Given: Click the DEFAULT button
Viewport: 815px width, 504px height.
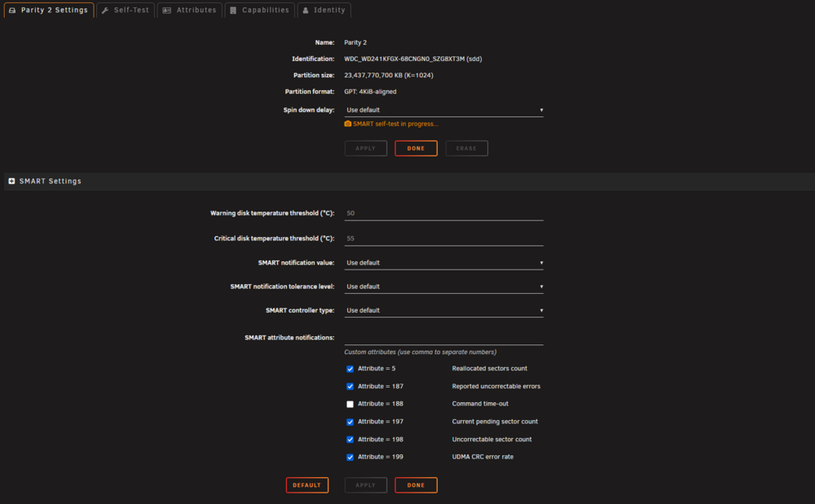Looking at the screenshot, I should [307, 485].
